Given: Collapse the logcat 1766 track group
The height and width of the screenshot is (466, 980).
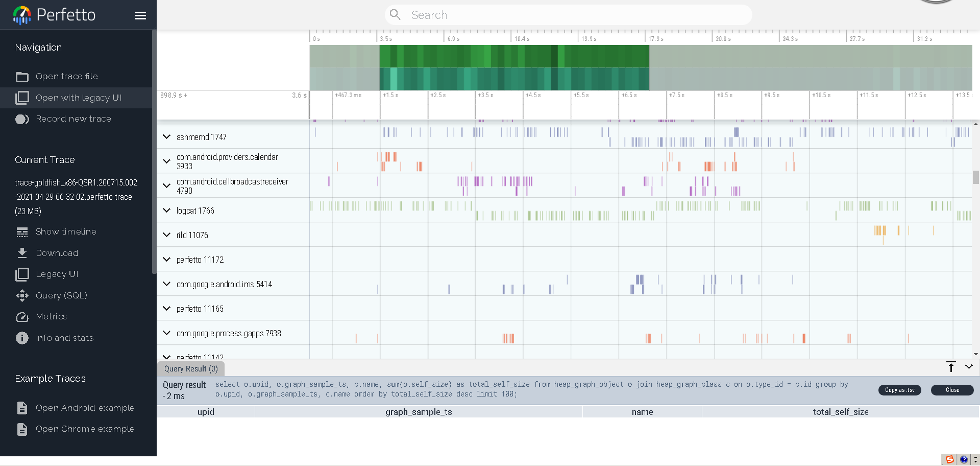Looking at the screenshot, I should tap(166, 210).
